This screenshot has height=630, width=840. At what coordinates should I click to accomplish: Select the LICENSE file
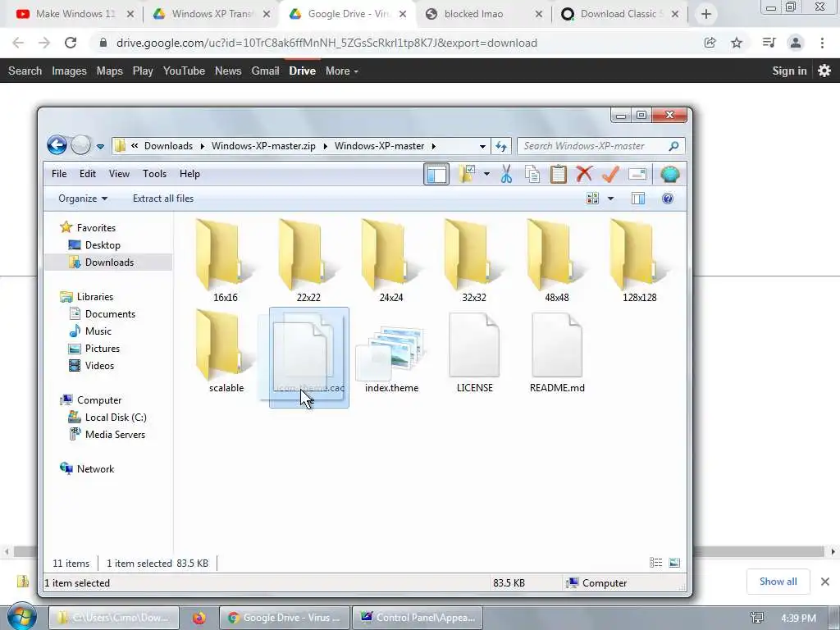tap(475, 352)
